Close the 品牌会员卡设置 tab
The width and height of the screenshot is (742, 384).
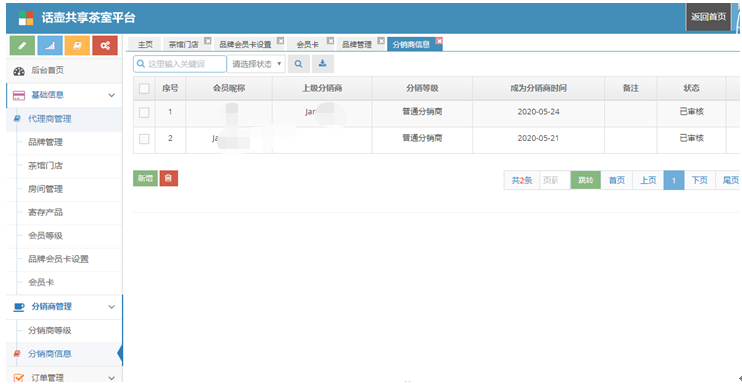point(280,41)
